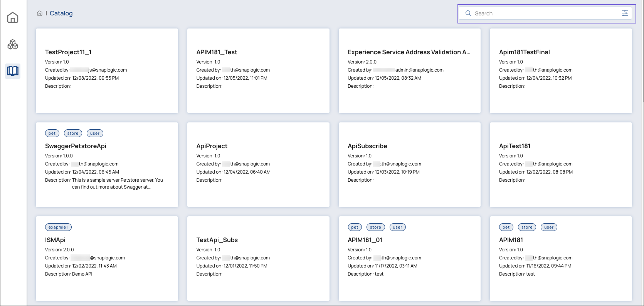
Task: Click 'Updated on: 12/03/2022, 10:19 PM' text
Action: pos(383,172)
